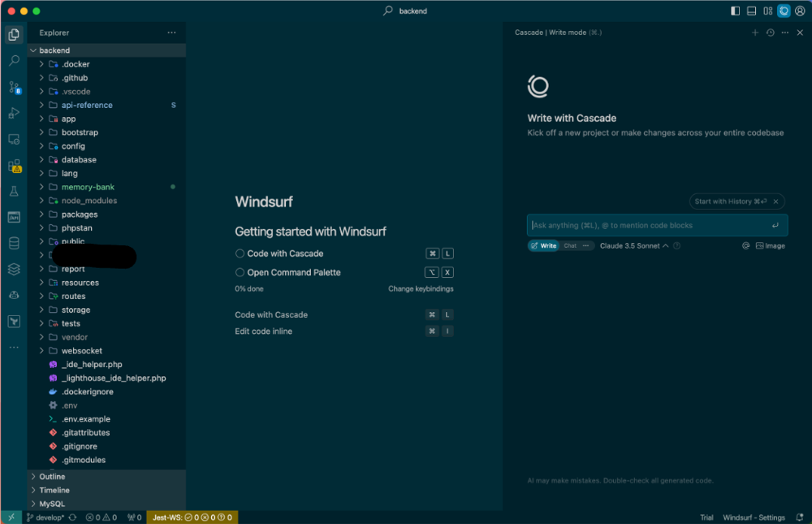Open notifications bell in status bar
Viewport: 812px width, 524px height.
pyautogui.click(x=800, y=518)
